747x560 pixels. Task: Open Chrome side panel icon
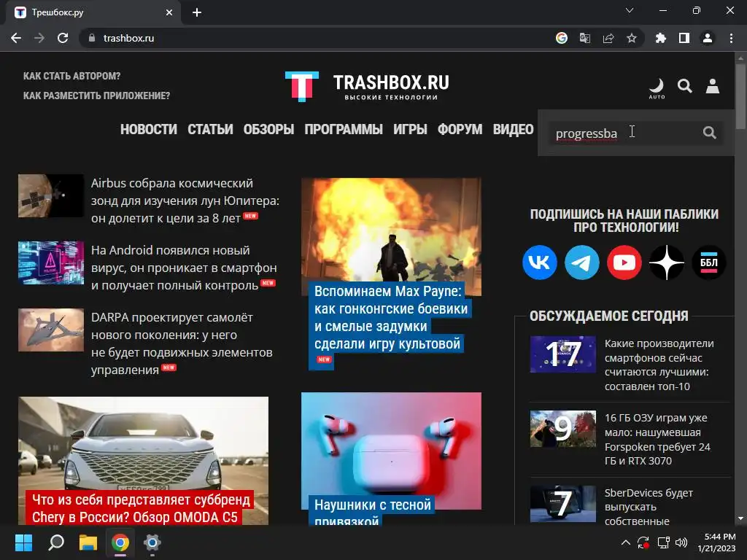click(684, 38)
